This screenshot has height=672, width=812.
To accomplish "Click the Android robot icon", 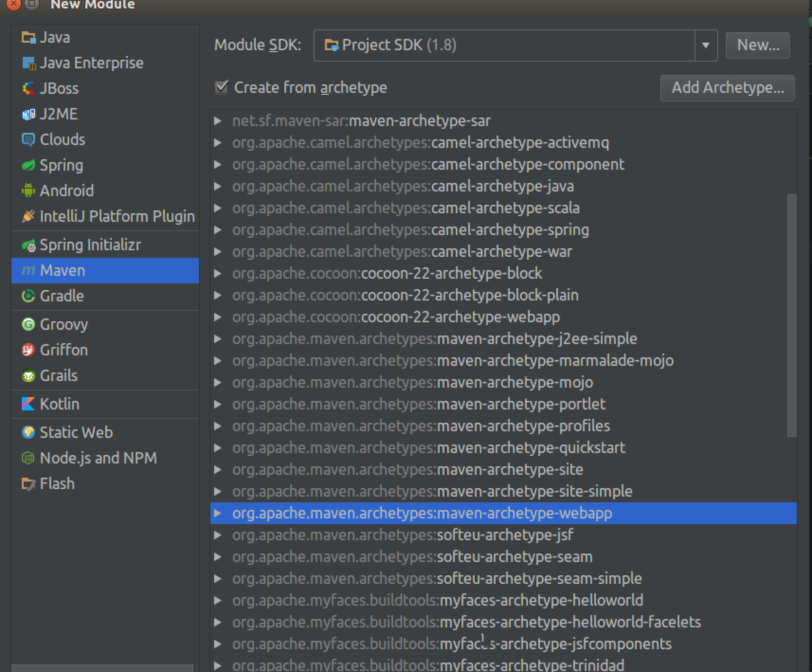I will click(28, 191).
